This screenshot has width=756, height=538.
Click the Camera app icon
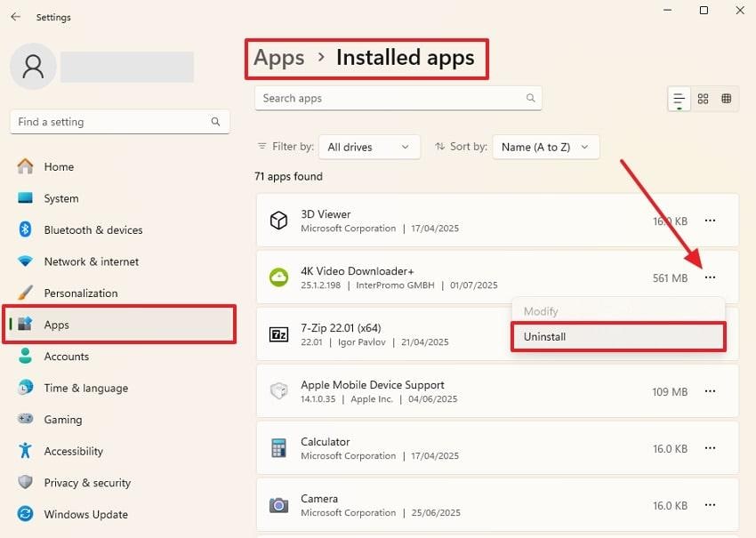[x=278, y=505]
